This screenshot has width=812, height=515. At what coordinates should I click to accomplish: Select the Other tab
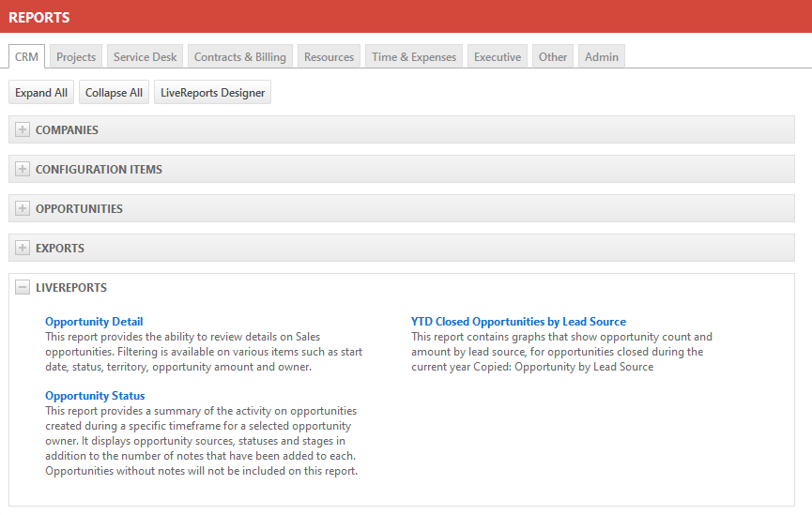click(553, 57)
